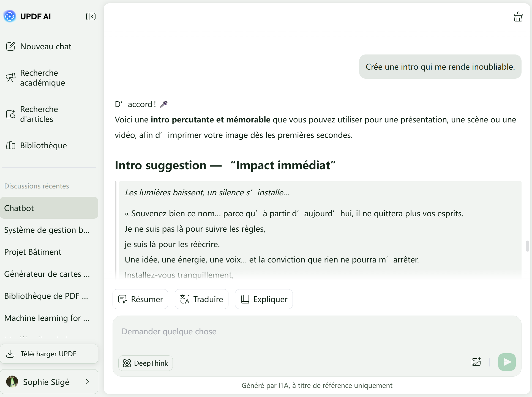Viewport: 532px width, 397px height.
Task: Expand Sophie Stigé account chevron
Action: (x=88, y=382)
